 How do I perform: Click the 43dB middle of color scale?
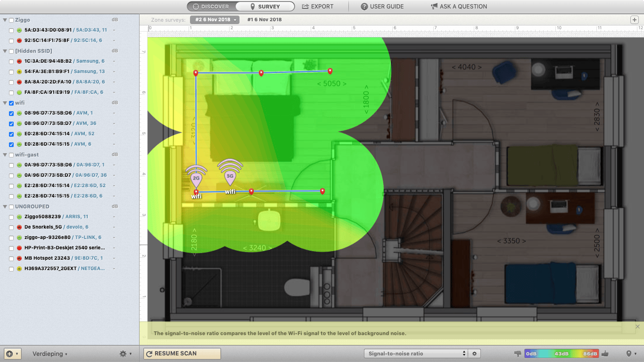(x=561, y=354)
